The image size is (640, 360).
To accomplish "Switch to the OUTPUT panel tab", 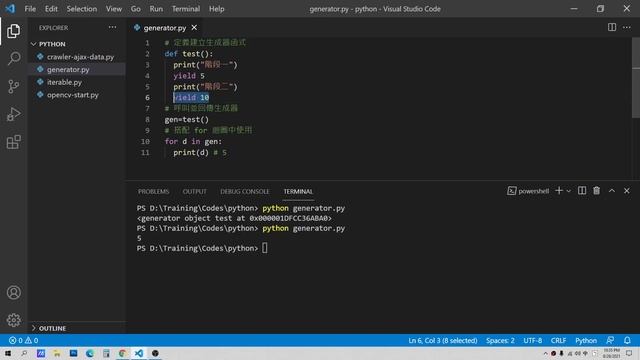I will pyautogui.click(x=194, y=191).
